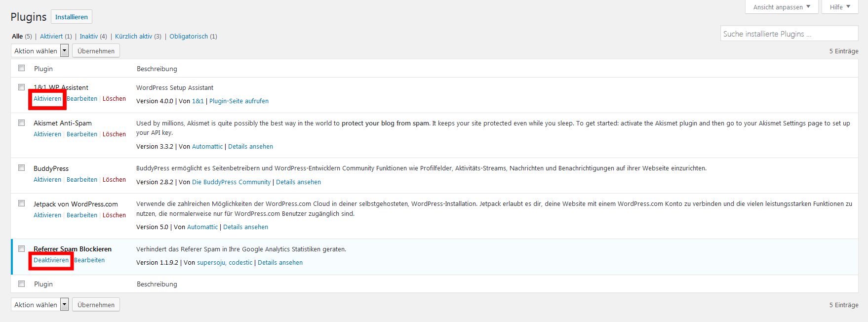Click Löschen for Jetpack
868x322 pixels.
[114, 215]
